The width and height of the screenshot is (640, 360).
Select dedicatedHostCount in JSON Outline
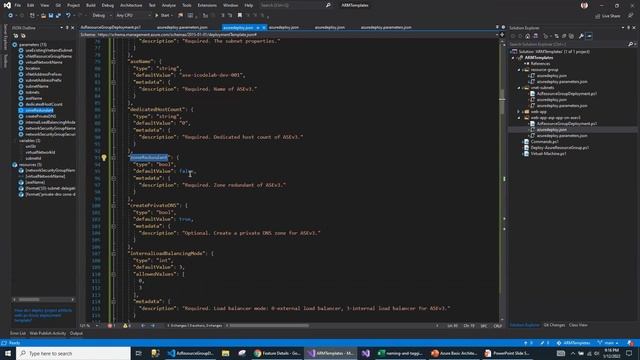pos(44,104)
